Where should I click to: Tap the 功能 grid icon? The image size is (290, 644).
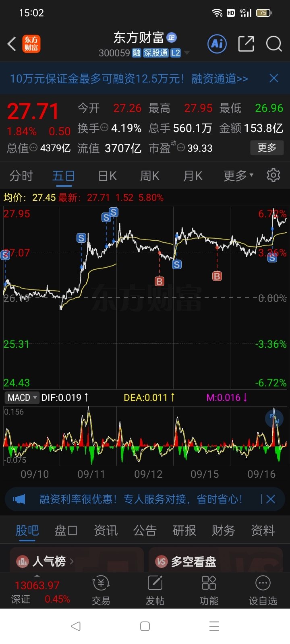click(209, 590)
